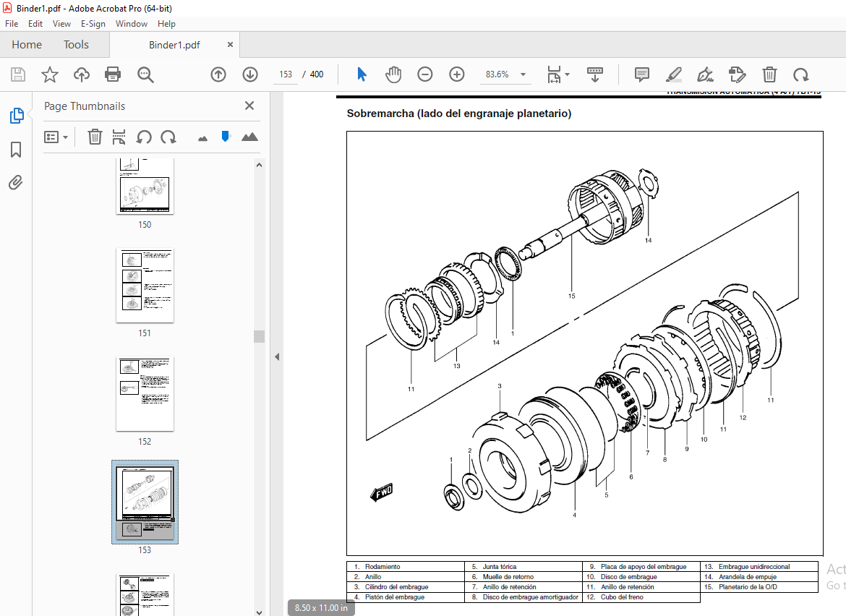The width and height of the screenshot is (846, 616).
Task: Open the File menu
Action: [x=12, y=24]
